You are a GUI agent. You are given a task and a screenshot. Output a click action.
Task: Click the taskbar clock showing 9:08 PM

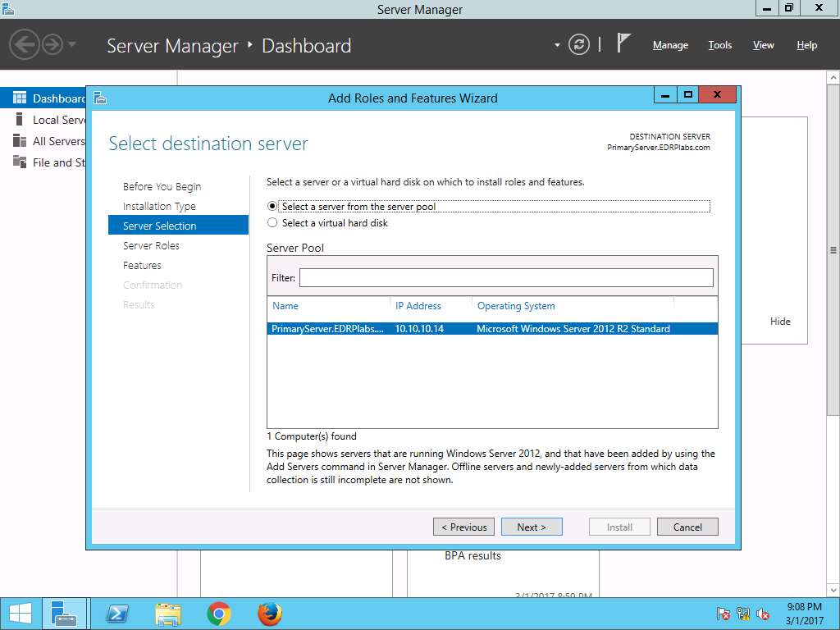coord(804,614)
